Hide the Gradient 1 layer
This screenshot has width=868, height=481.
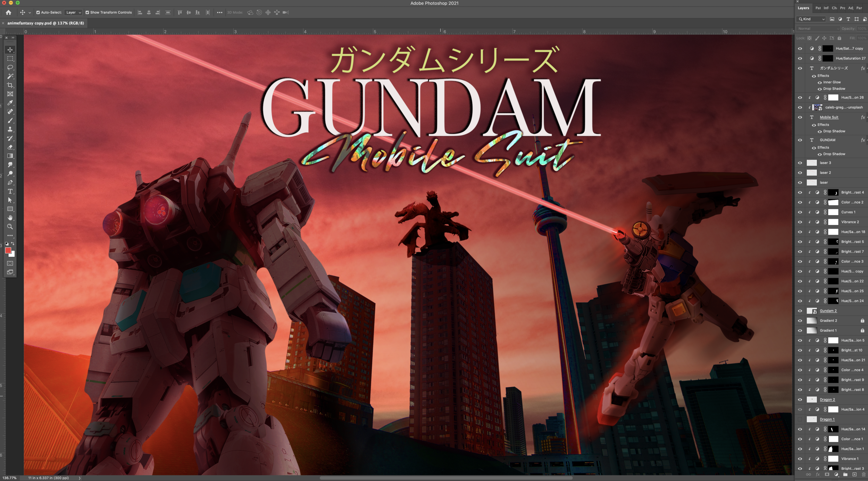tap(800, 331)
